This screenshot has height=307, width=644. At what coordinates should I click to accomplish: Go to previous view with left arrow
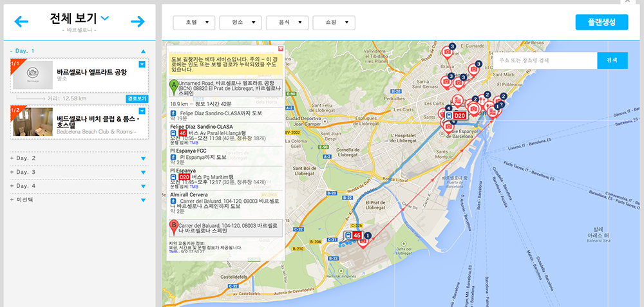coord(21,21)
